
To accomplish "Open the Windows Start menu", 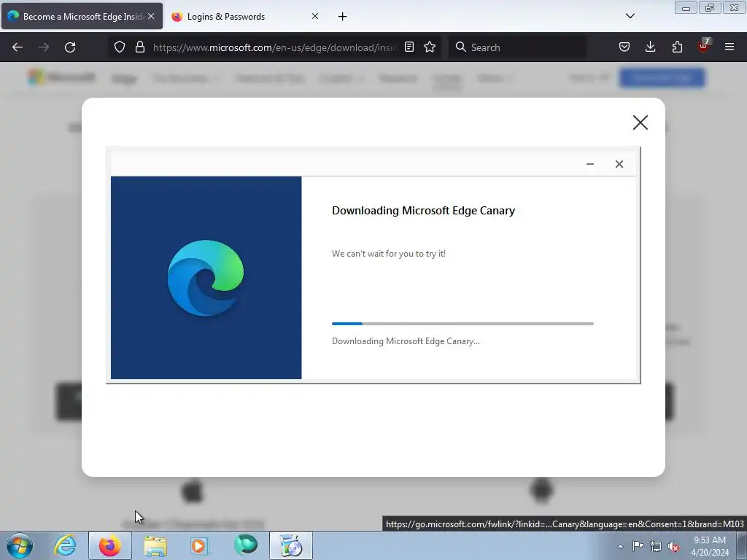I will click(x=20, y=545).
